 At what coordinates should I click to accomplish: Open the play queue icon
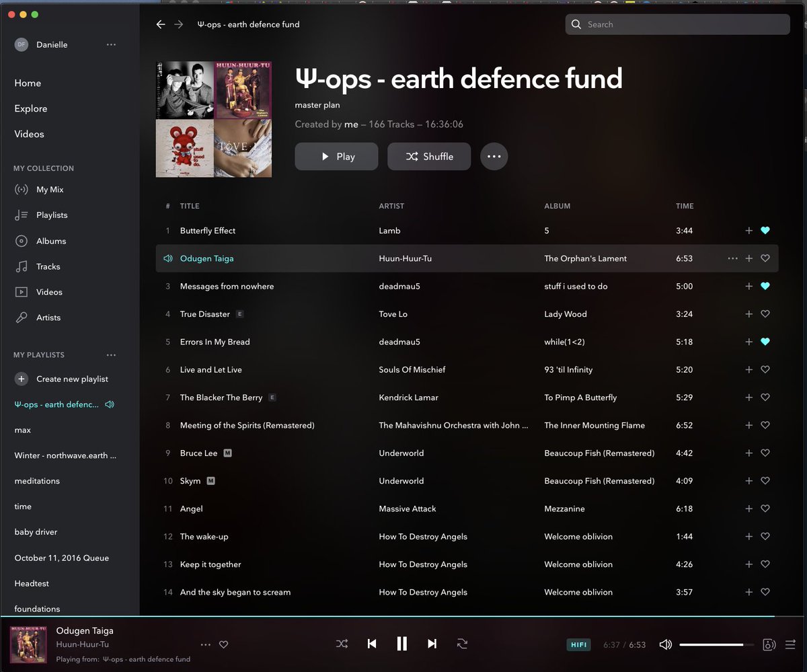coord(790,644)
